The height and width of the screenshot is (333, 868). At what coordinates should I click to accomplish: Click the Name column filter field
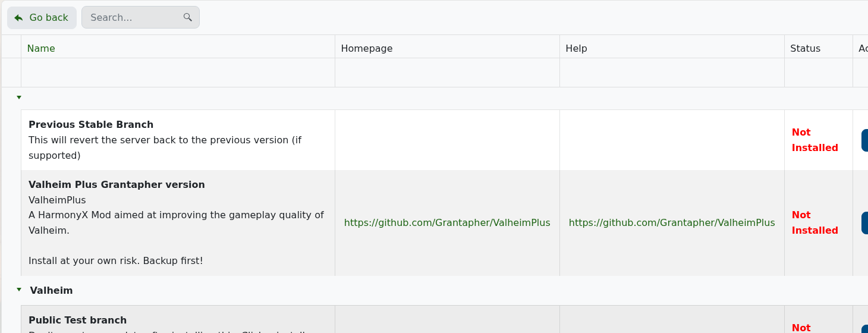pyautogui.click(x=178, y=73)
